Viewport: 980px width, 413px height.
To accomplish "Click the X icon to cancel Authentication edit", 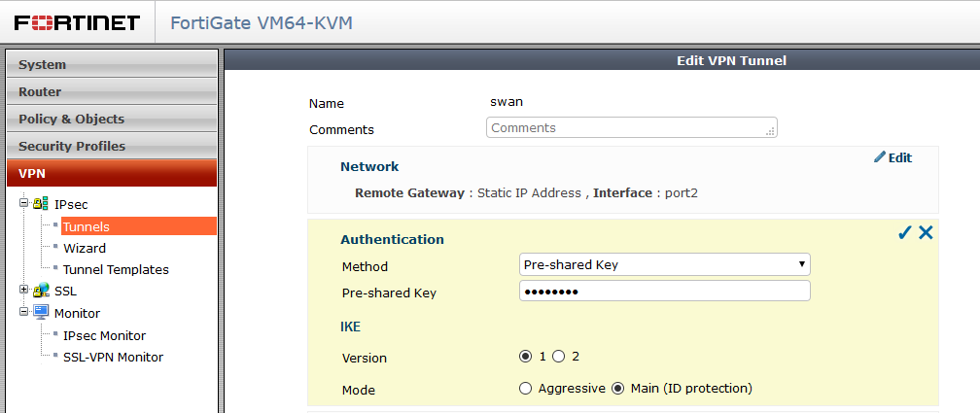I will (926, 232).
